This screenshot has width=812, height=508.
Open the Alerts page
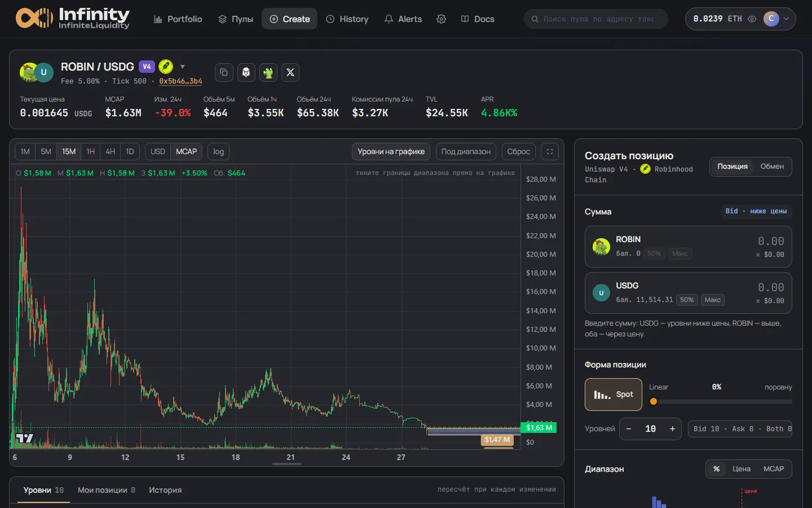(403, 19)
